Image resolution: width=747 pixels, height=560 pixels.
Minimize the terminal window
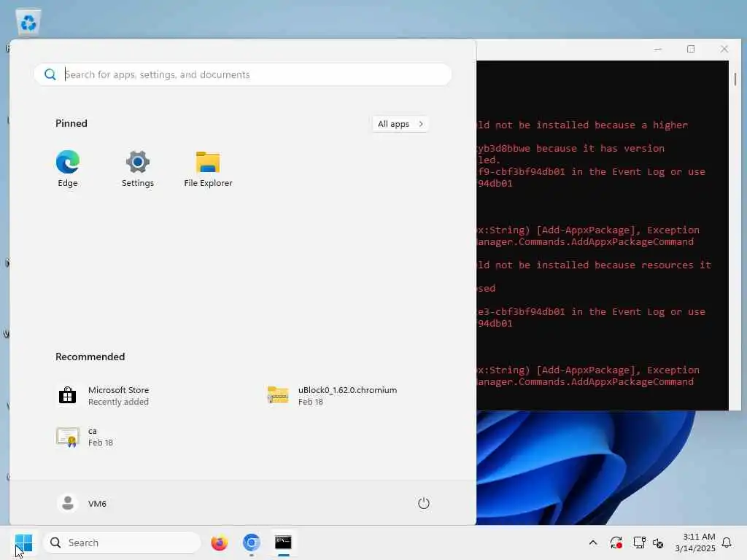pyautogui.click(x=657, y=49)
